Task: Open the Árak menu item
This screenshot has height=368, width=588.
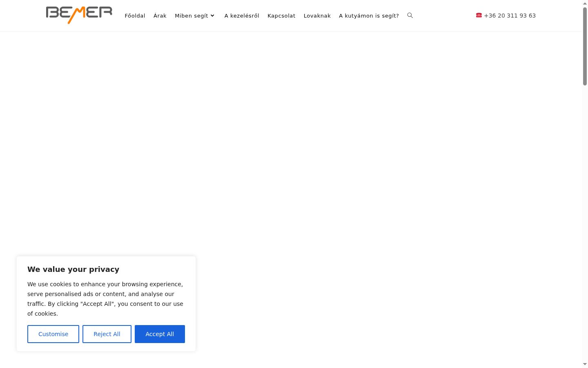Action: (x=160, y=16)
